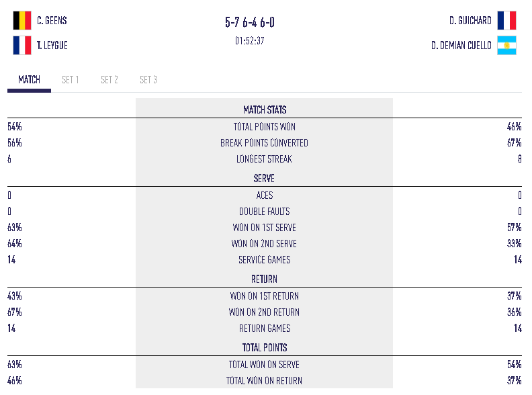Click the RETURN section header

click(x=264, y=279)
